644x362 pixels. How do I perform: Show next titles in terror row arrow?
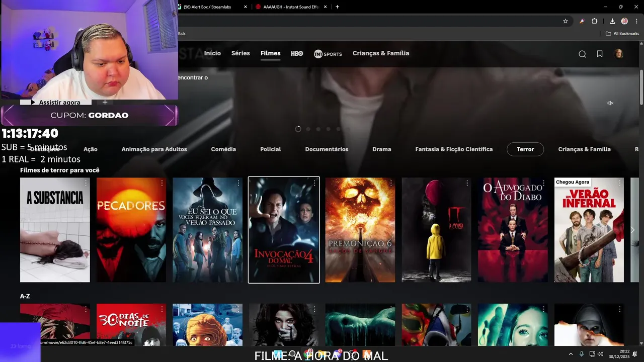633,230
